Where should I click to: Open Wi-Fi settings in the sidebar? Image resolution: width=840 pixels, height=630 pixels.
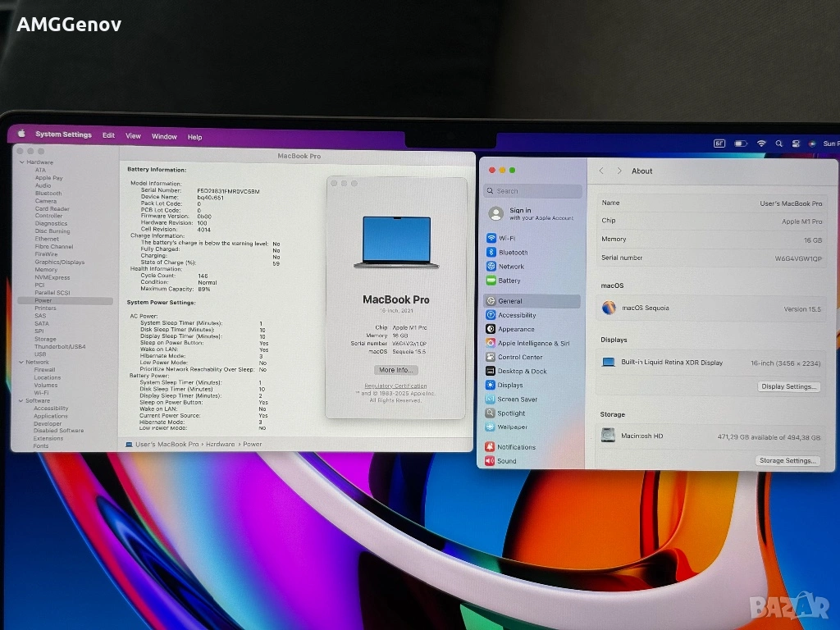506,238
